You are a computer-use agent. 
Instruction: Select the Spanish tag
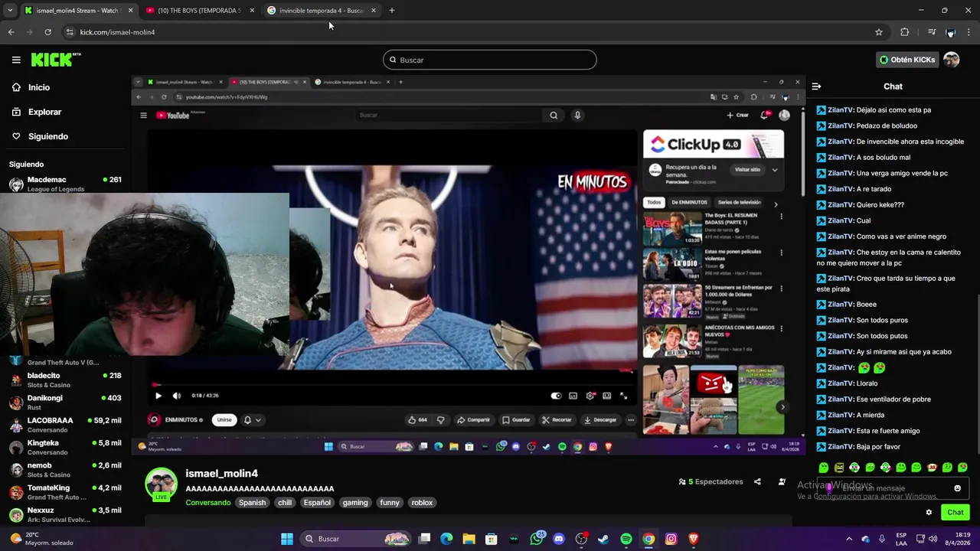pyautogui.click(x=252, y=503)
